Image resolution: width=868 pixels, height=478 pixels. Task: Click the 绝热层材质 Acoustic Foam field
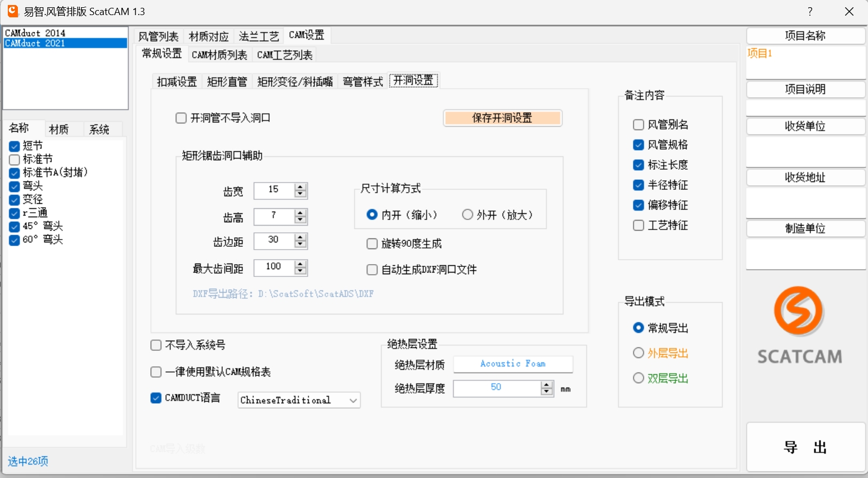[x=513, y=364]
